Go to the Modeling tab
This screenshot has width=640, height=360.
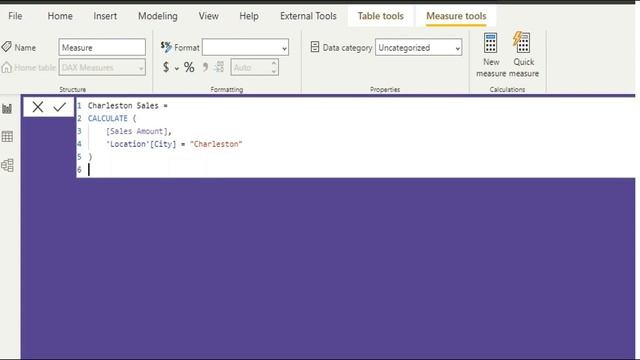pyautogui.click(x=158, y=16)
